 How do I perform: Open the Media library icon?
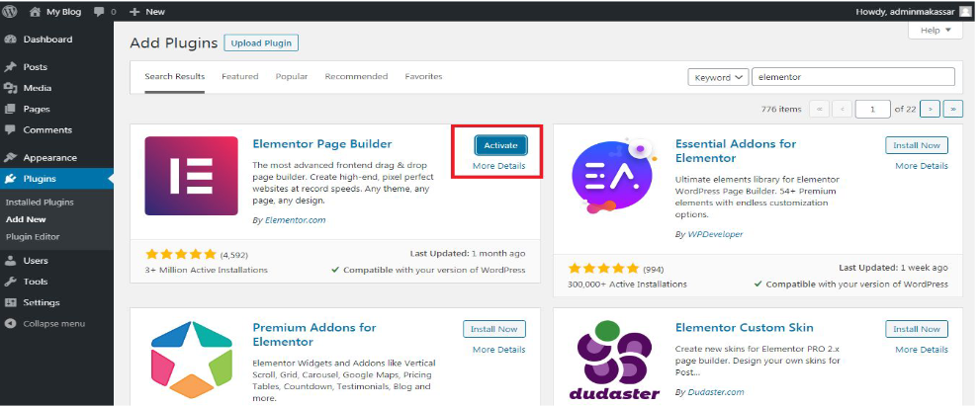[10, 88]
